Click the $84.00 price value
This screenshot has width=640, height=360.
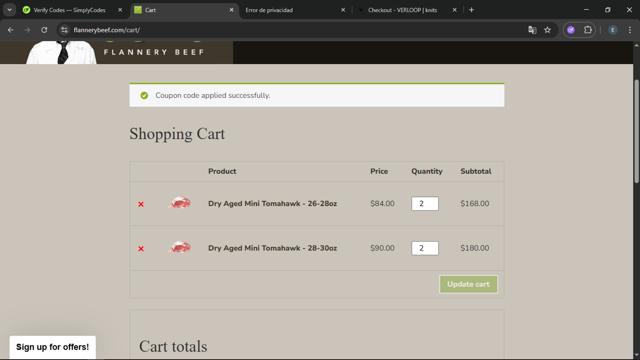tap(382, 203)
